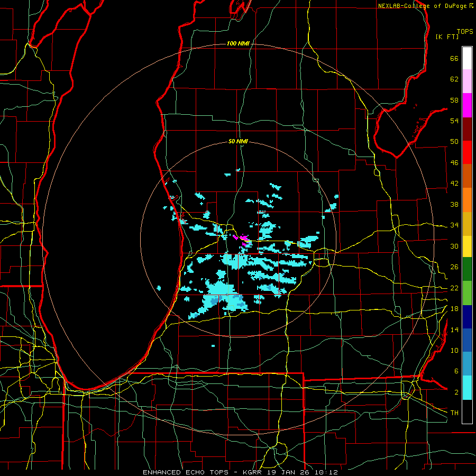Image resolution: width=476 pixels, height=476 pixels.
Task: Click the dark green legend swatch
Action: 467,269
